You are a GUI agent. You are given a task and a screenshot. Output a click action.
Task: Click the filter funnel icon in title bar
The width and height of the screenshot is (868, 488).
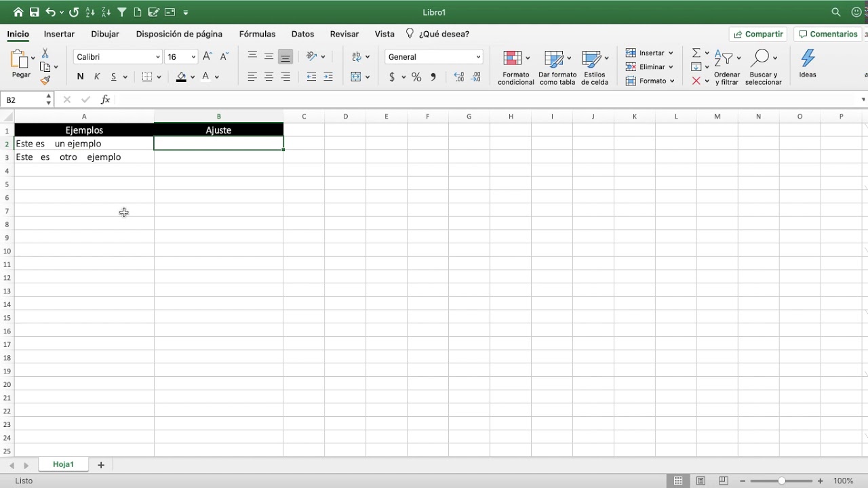coord(122,12)
